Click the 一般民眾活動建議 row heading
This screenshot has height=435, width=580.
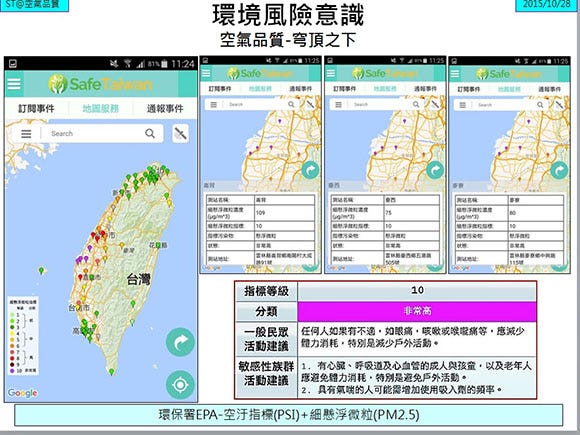coord(266,339)
